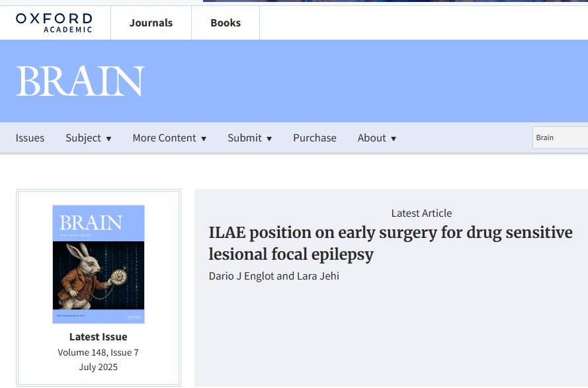
Task: Click the 'Latest Article' heading text
Action: point(421,213)
